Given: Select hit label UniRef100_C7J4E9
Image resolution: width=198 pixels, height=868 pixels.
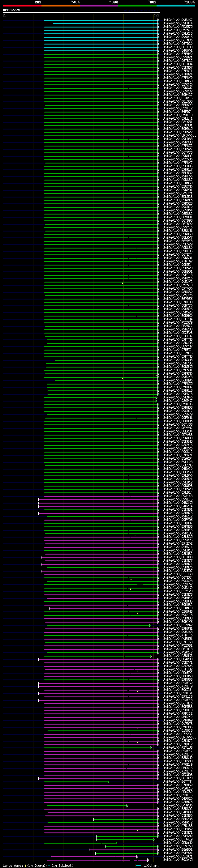Looking at the screenshot, I should [x=178, y=839].
